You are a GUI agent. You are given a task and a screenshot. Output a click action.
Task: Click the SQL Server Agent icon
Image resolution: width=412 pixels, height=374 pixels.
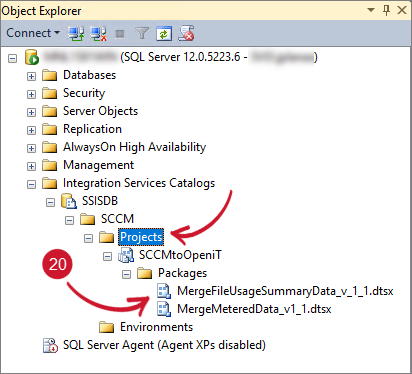tap(50, 345)
